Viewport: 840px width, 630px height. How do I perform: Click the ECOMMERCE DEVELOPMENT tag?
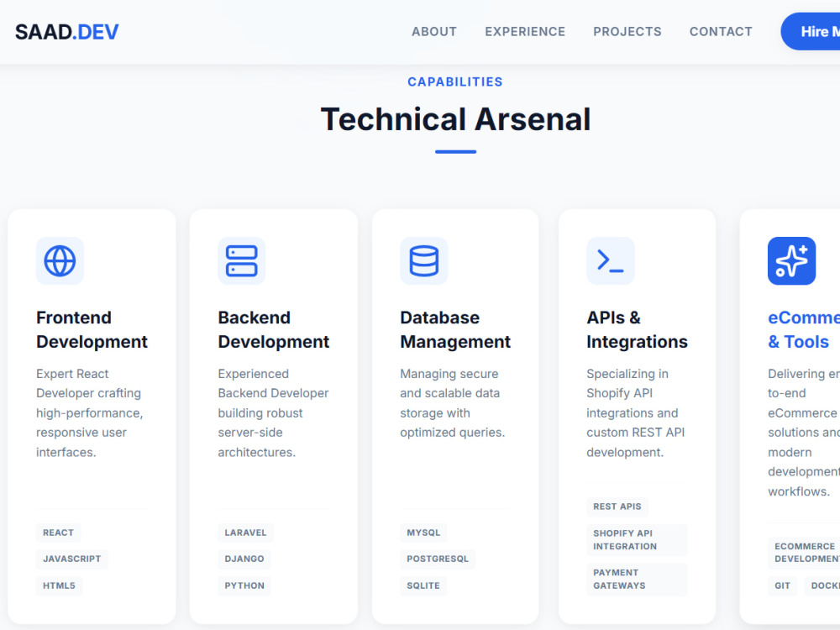coord(804,553)
